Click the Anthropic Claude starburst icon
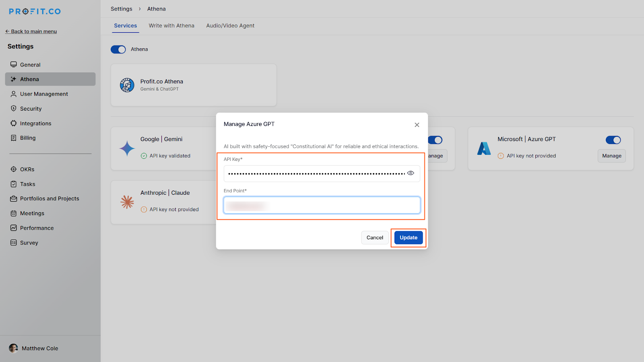644x362 pixels. click(127, 202)
